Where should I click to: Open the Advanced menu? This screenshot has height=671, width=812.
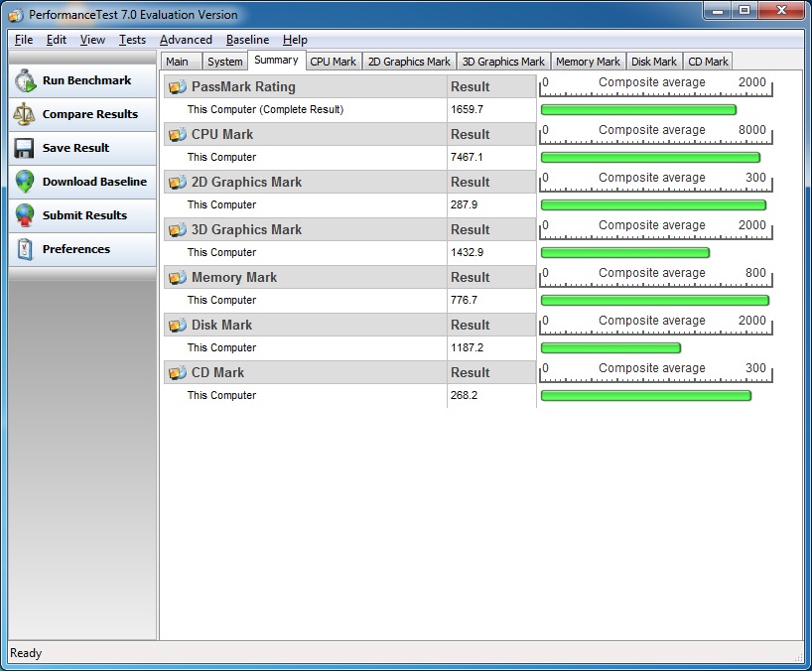[x=186, y=40]
